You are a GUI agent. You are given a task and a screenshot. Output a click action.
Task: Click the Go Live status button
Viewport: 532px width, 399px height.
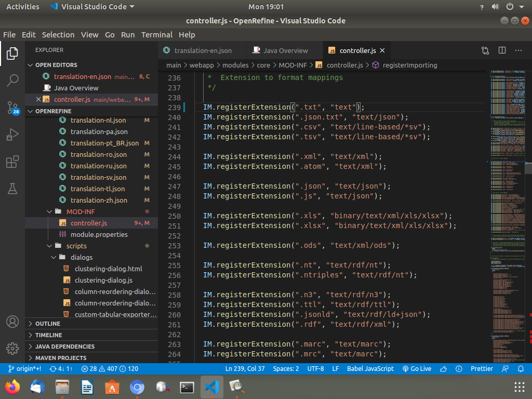[x=417, y=369]
